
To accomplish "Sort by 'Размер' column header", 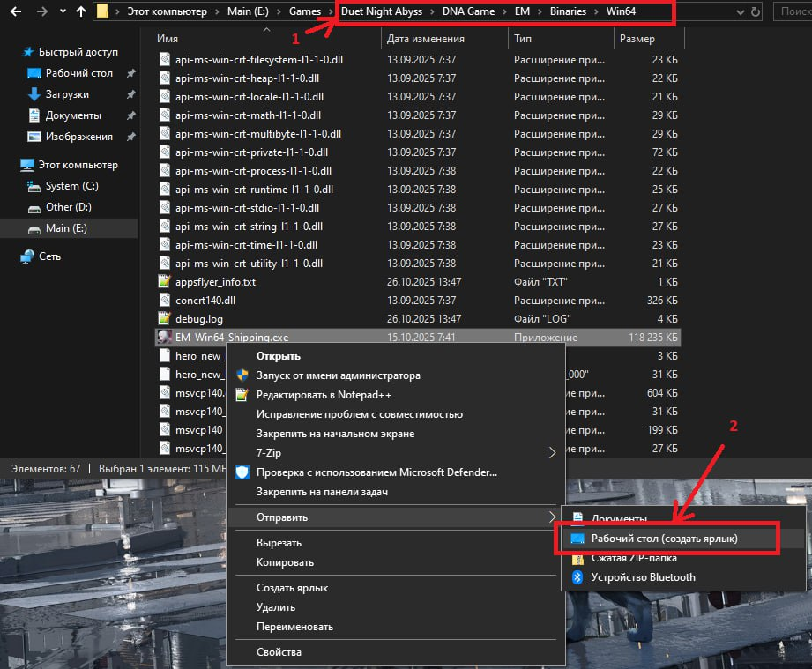I will 637,39.
